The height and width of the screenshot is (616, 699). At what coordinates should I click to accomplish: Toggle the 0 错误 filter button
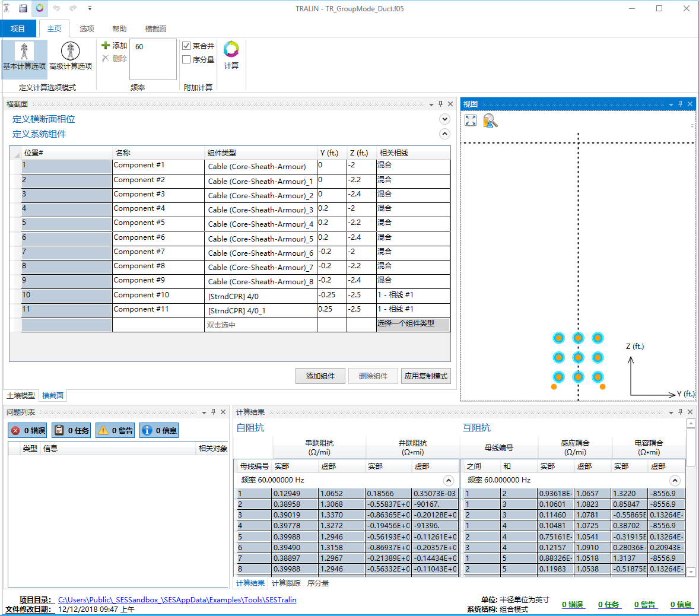pos(28,431)
